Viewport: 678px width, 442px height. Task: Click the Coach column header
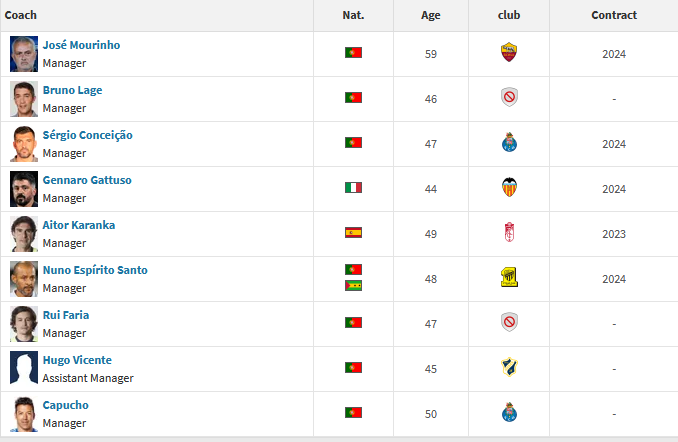(21, 15)
